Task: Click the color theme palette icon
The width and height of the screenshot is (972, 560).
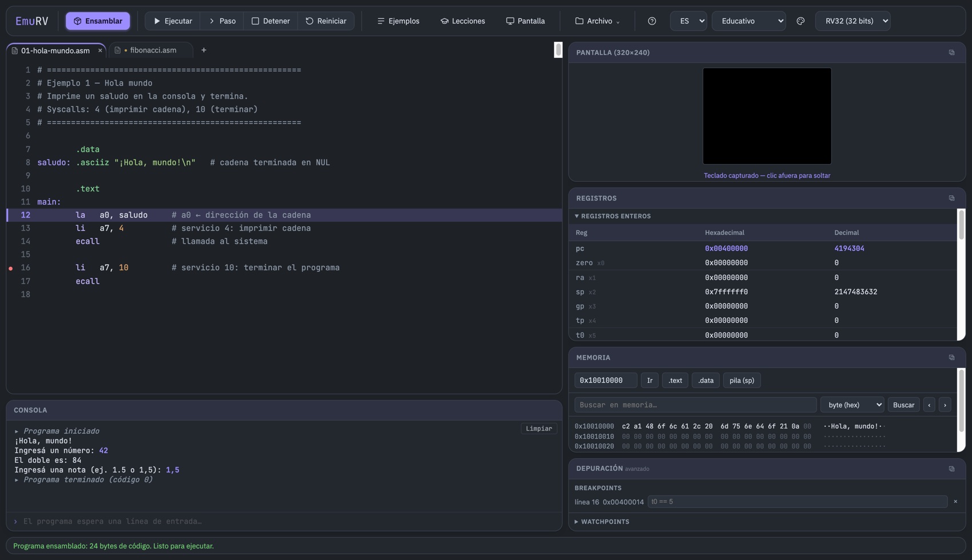Action: (x=800, y=21)
